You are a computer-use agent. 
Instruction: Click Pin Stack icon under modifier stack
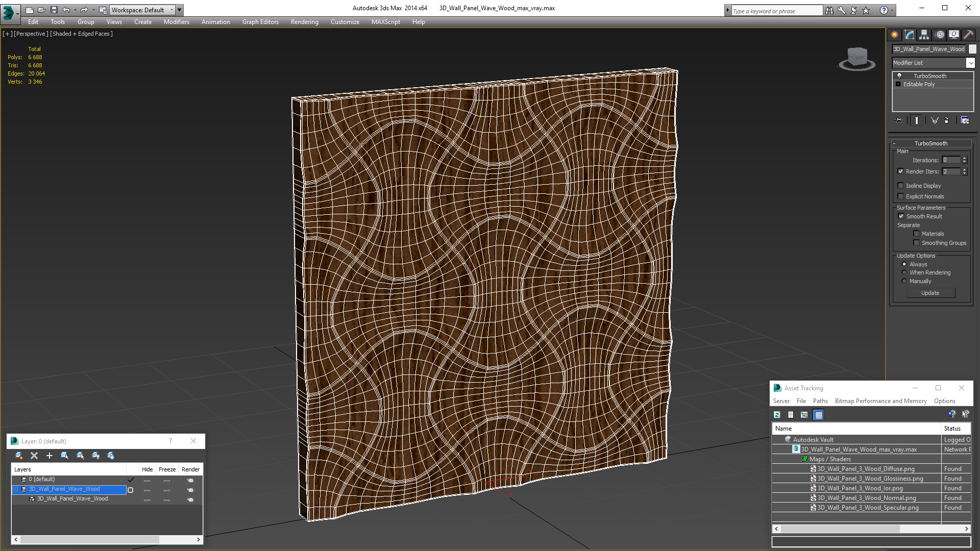[899, 120]
